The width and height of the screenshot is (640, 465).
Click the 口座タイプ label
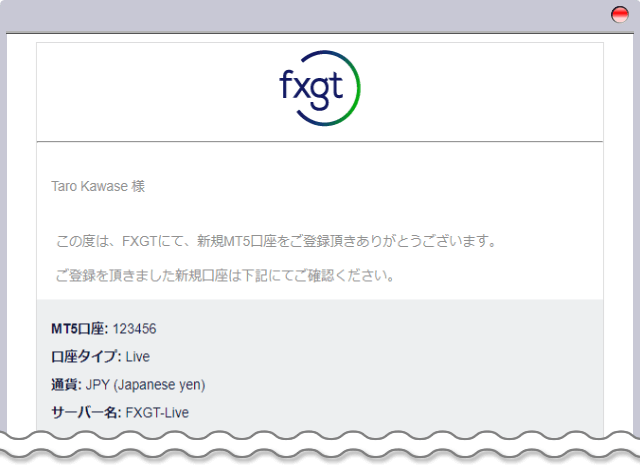point(86,357)
